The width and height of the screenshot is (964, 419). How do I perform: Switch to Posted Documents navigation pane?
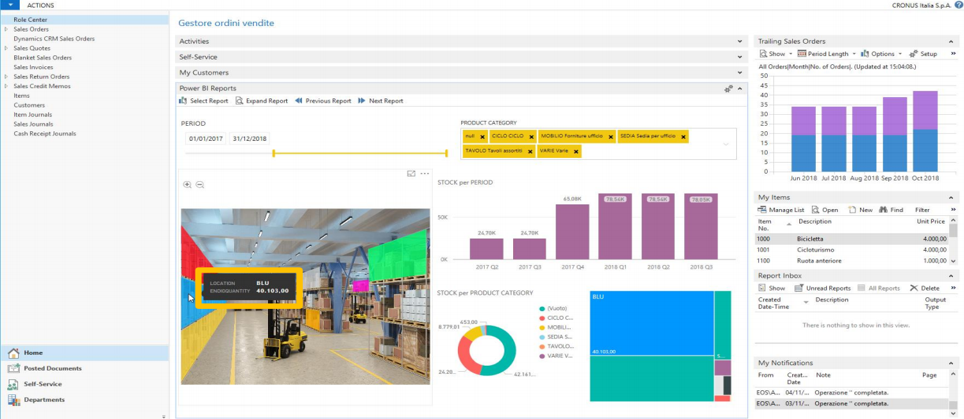(52, 368)
